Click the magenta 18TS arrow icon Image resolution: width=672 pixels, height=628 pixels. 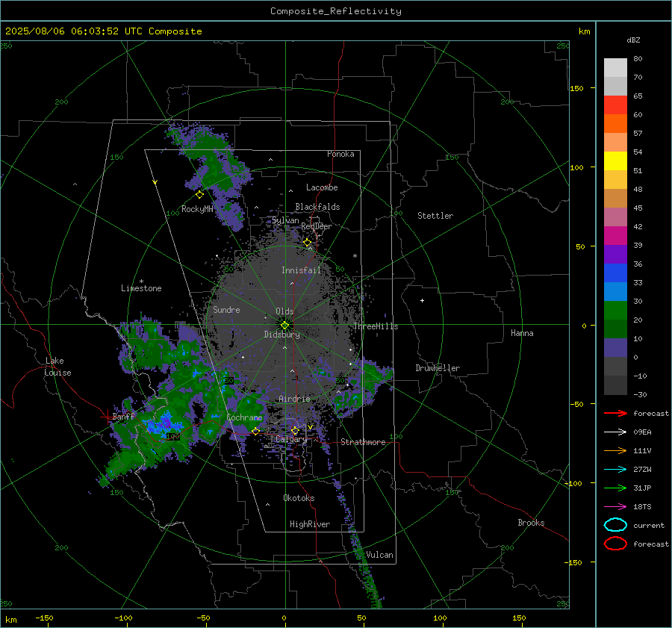(x=615, y=507)
